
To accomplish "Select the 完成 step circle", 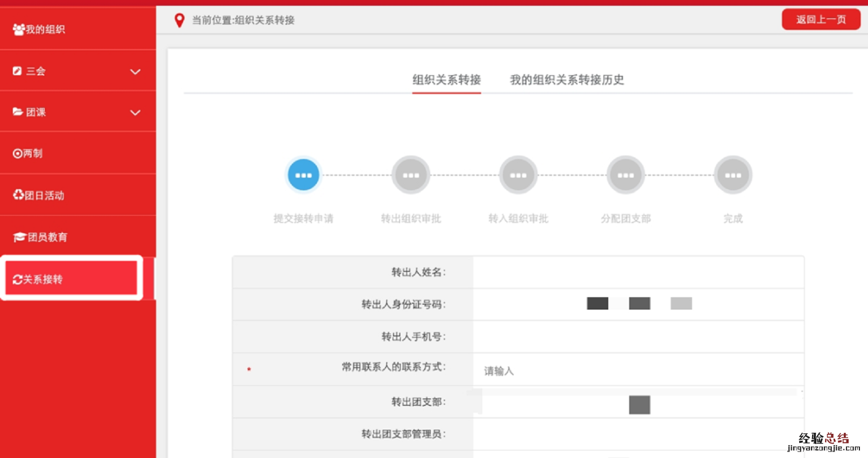I will [732, 175].
